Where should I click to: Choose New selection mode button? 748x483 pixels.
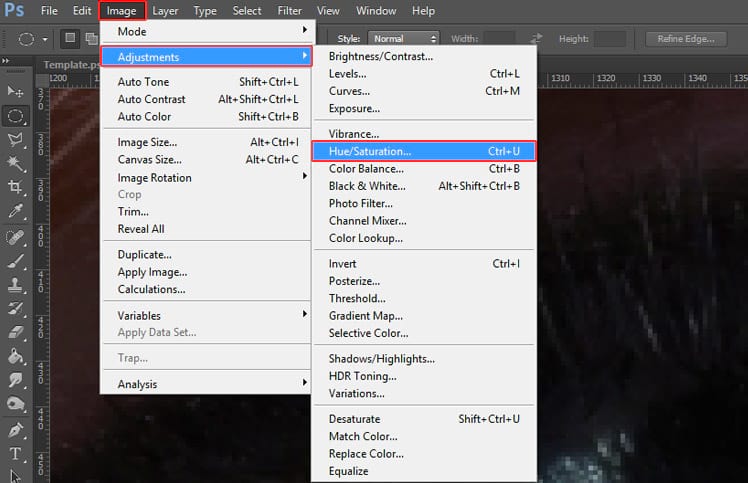pyautogui.click(x=70, y=38)
